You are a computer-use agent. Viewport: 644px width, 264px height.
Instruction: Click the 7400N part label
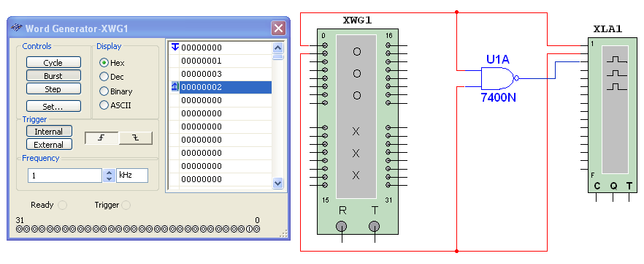click(x=498, y=98)
